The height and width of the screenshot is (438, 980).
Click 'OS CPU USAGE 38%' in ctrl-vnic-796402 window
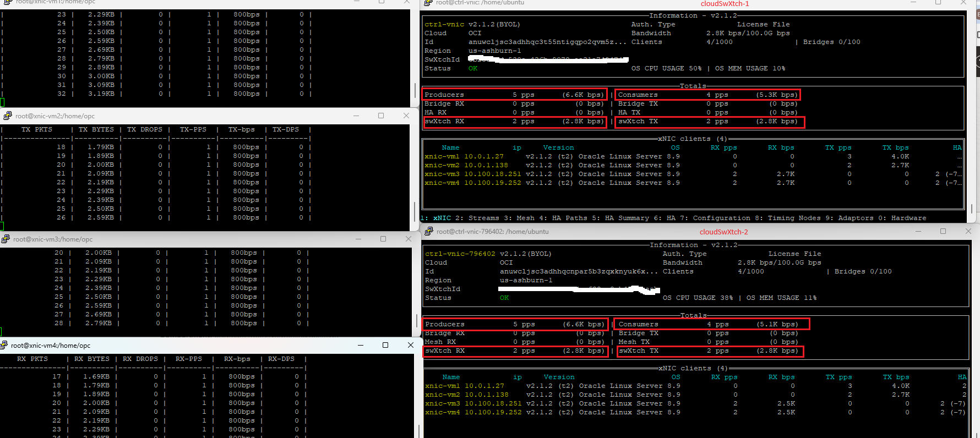[x=698, y=298]
